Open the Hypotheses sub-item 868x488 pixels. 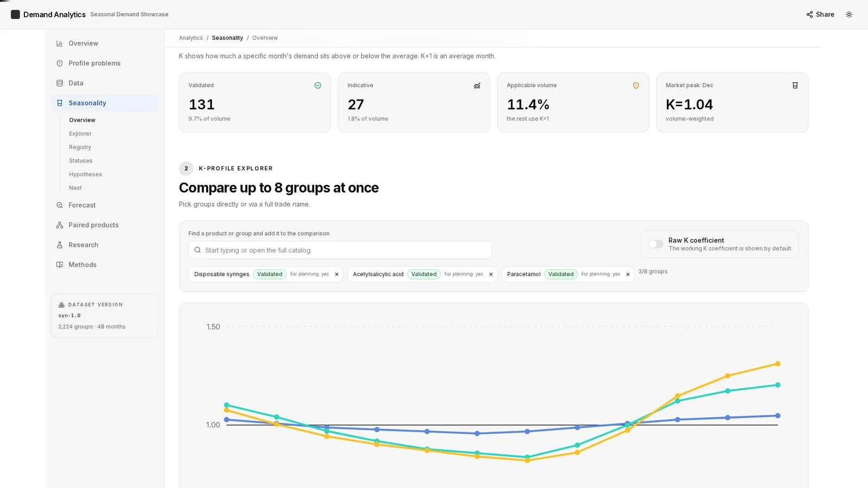(86, 175)
